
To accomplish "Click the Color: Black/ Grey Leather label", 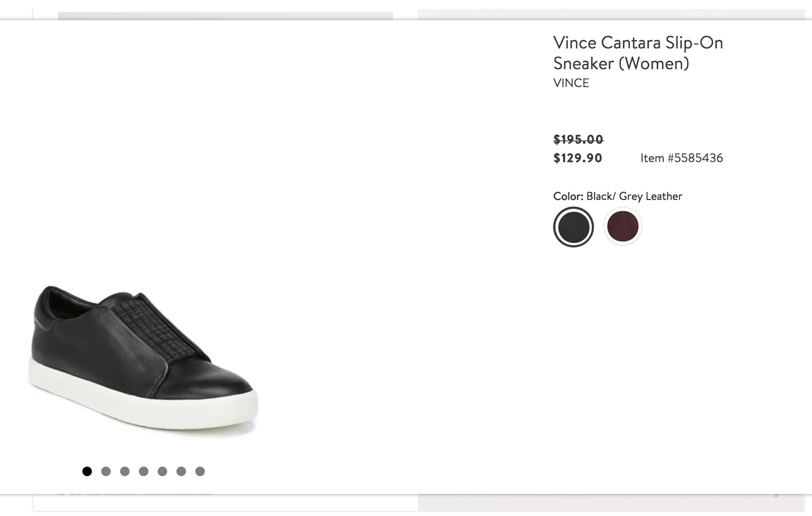I will pyautogui.click(x=617, y=196).
